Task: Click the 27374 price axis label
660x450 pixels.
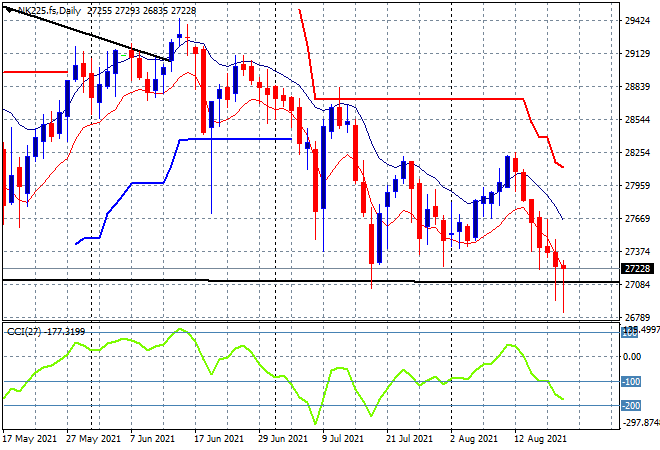Action: pos(637,251)
